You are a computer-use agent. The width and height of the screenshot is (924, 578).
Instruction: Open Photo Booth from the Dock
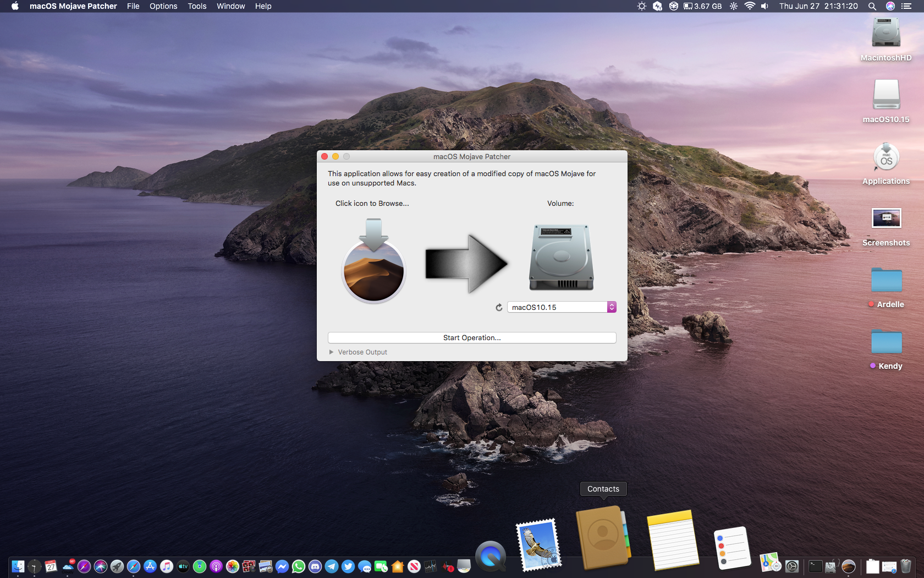[249, 566]
